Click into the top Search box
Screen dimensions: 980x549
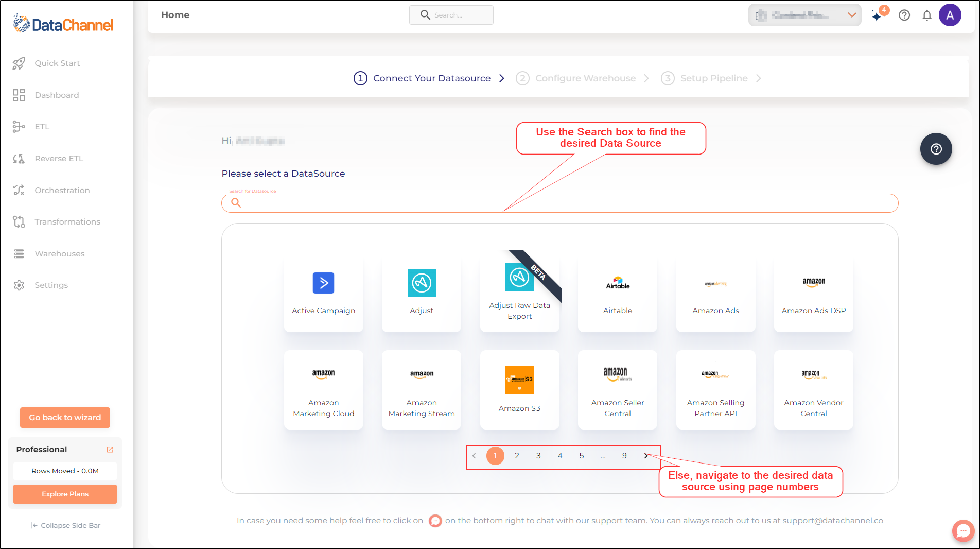coord(451,15)
